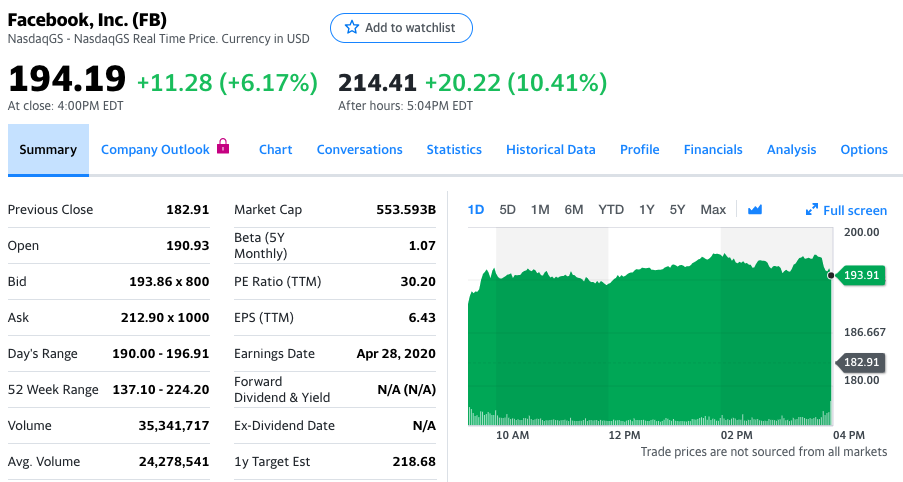903x482 pixels.
Task: Open the Conversations tab
Action: (359, 150)
